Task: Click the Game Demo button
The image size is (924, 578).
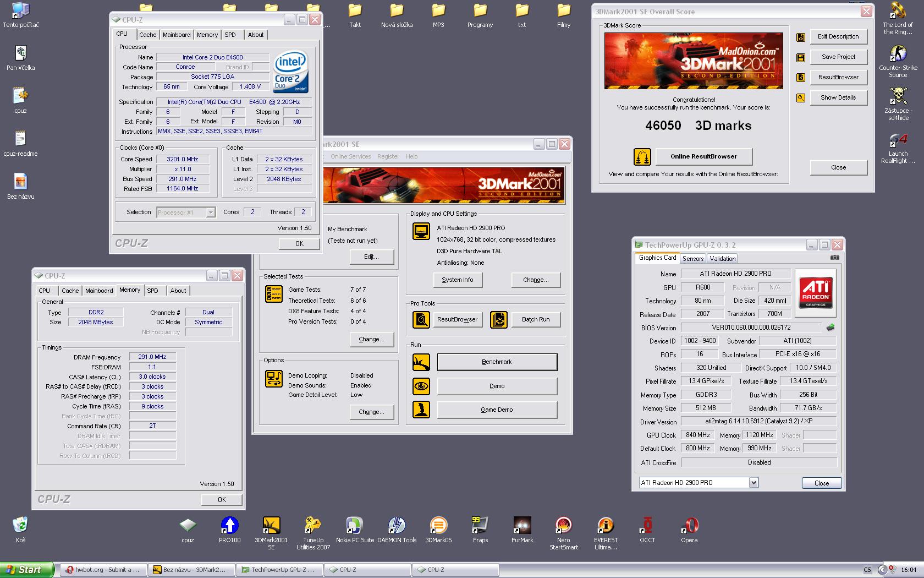Action: pyautogui.click(x=497, y=410)
